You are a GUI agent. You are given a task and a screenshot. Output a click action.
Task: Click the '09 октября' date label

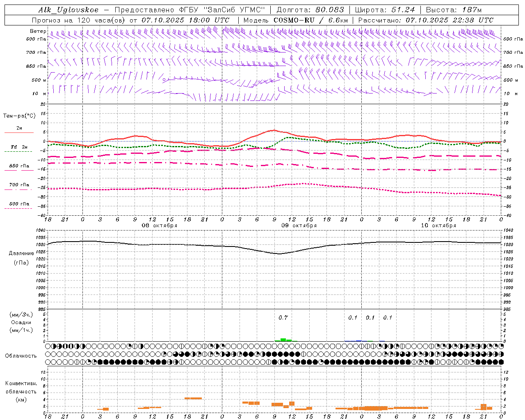(299, 226)
